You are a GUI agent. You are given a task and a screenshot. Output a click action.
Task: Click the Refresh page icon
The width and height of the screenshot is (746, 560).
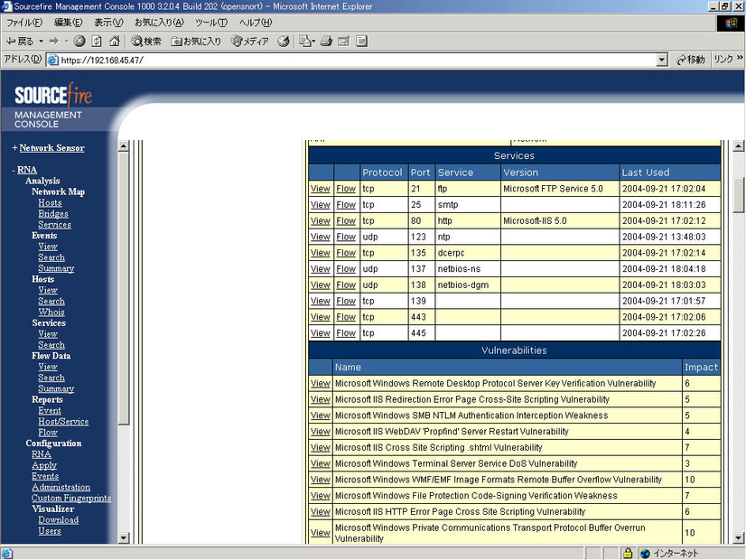tap(97, 41)
